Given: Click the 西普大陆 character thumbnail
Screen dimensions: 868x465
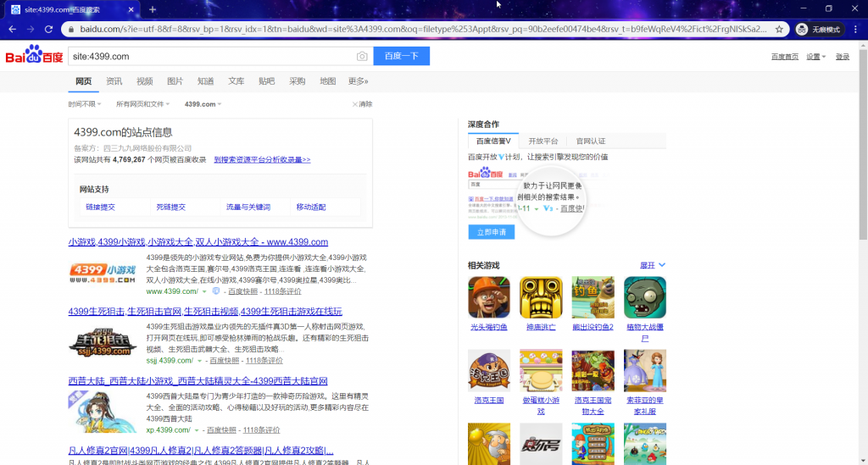Looking at the screenshot, I should point(103,412).
